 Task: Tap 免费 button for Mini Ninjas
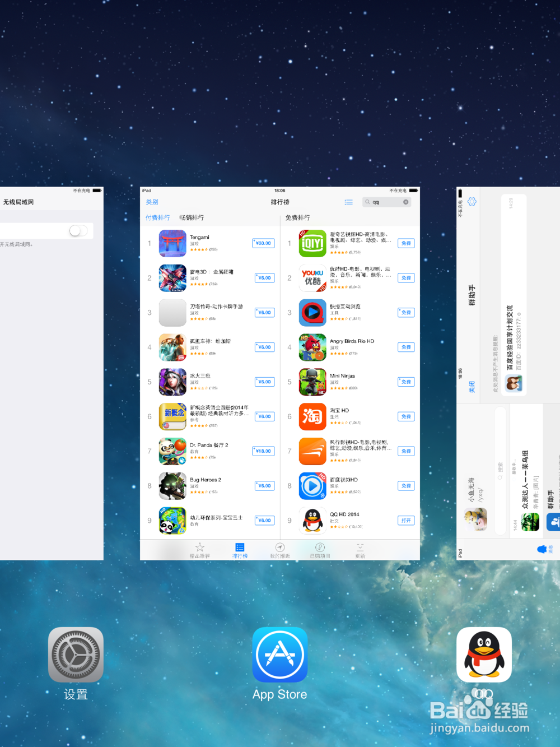(x=406, y=382)
